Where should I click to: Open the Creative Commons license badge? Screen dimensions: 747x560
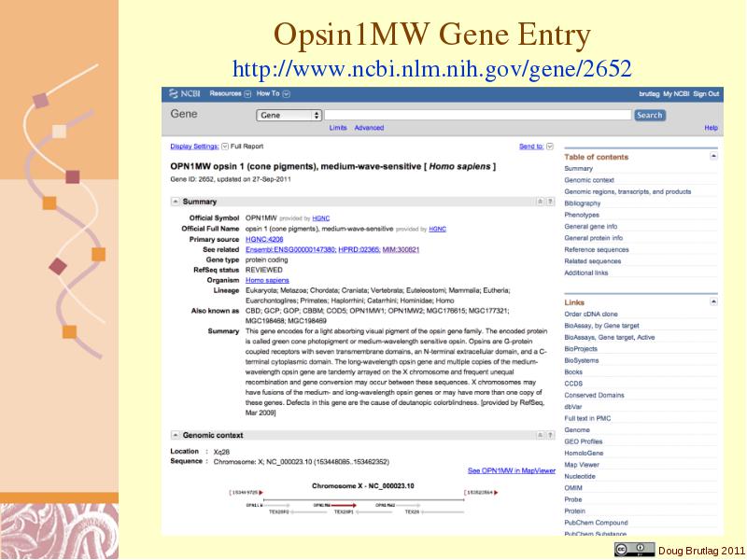pyautogui.click(x=635, y=550)
